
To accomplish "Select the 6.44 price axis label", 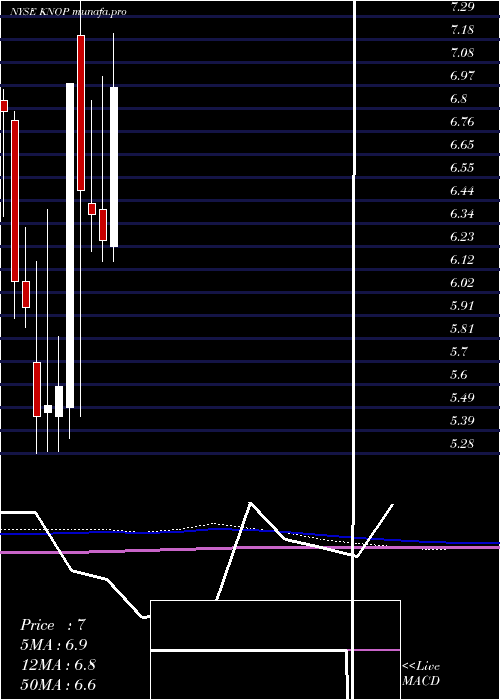I will (x=462, y=191).
